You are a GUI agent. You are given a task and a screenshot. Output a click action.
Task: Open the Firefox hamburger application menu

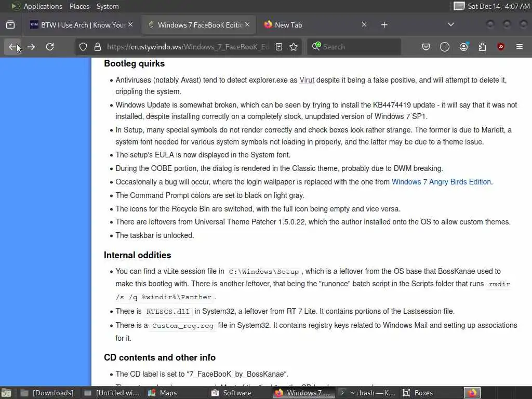point(520,47)
